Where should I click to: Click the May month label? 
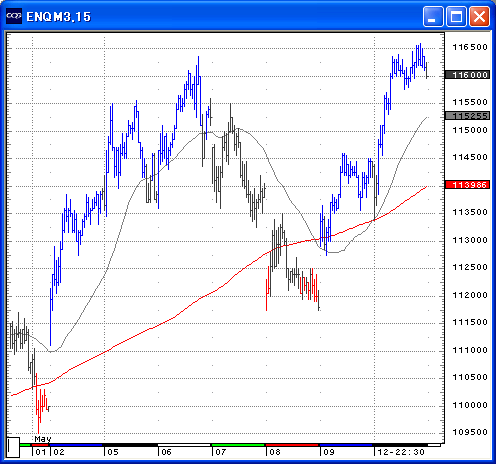point(43,439)
